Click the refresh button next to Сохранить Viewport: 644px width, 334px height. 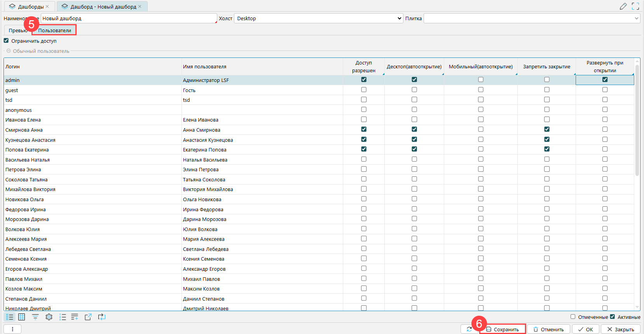[x=469, y=329]
